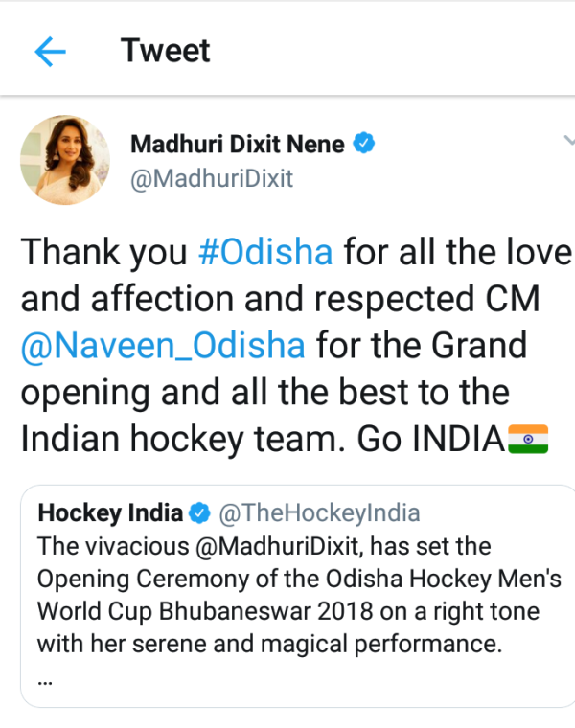Tap the back arrow icon
575x728 pixels.
pos(50,52)
